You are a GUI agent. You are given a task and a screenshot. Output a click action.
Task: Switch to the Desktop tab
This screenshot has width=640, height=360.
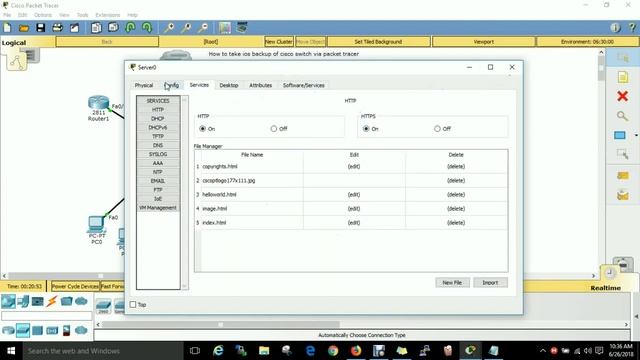click(x=229, y=85)
